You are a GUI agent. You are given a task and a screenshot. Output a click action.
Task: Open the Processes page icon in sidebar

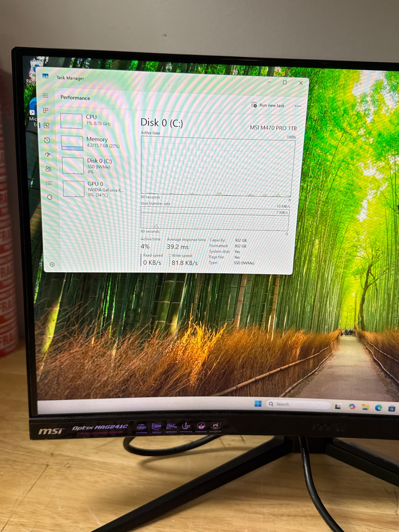(x=46, y=110)
